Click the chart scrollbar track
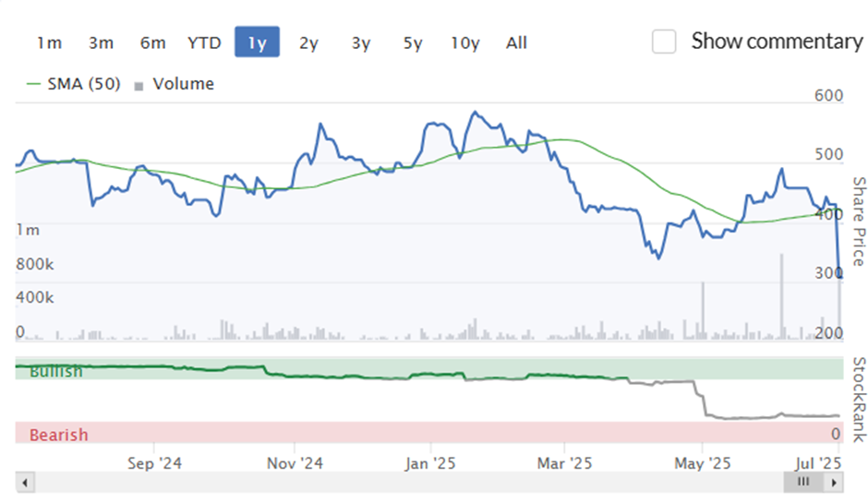 tap(409, 483)
